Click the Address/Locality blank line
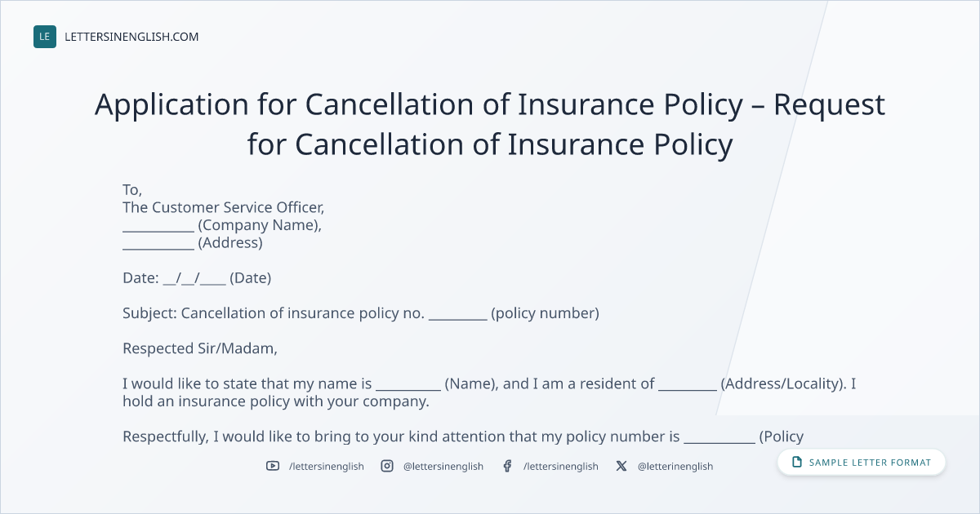This screenshot has width=980, height=514. tap(688, 384)
